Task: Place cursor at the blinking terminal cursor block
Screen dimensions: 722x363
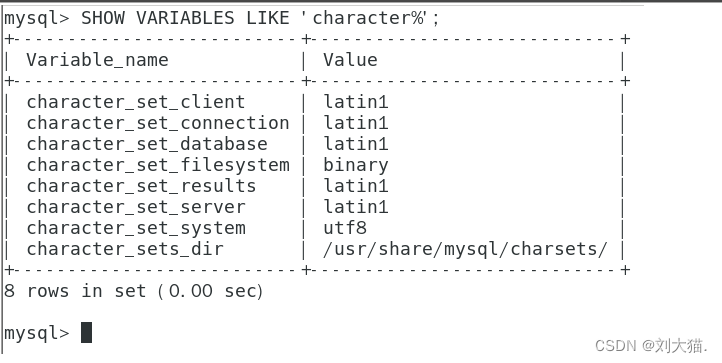Action: [86, 333]
